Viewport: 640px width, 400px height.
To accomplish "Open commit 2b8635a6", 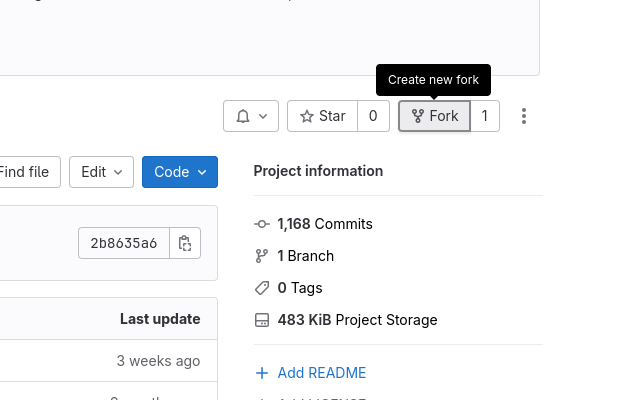I will [124, 243].
